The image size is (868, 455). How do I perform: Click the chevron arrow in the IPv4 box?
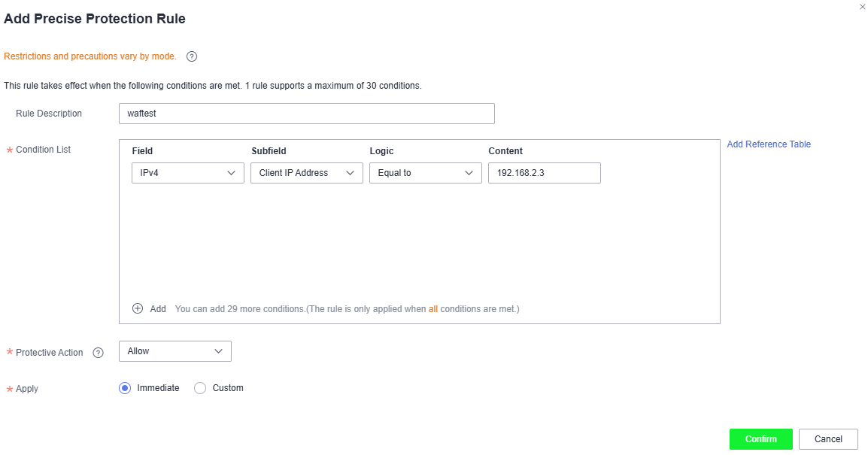[232, 173]
